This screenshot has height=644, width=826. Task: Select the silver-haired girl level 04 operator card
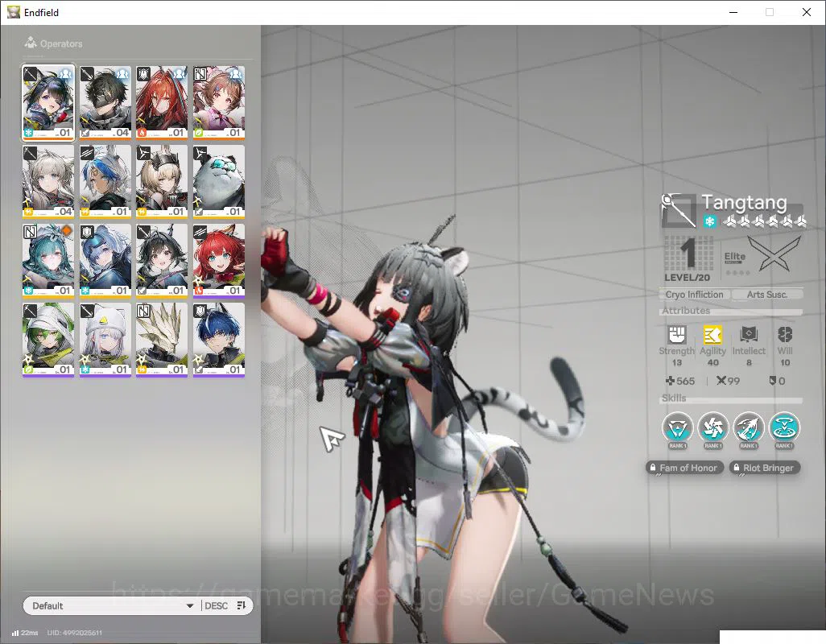coord(48,182)
